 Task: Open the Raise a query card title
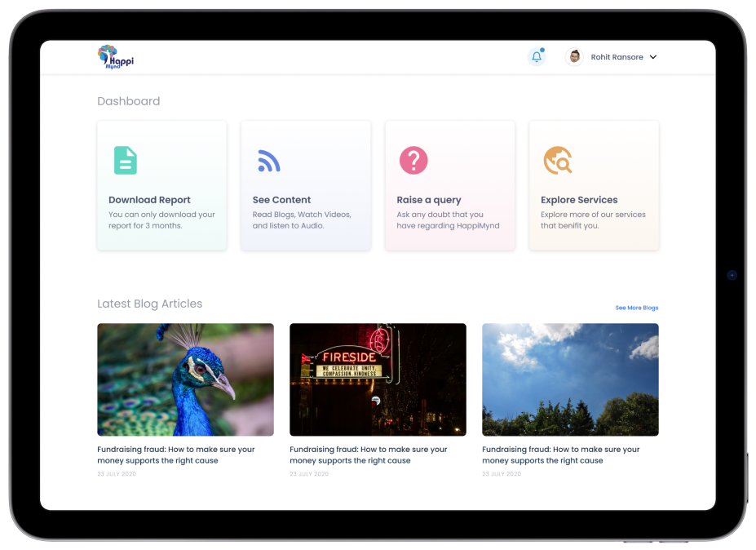pos(429,200)
